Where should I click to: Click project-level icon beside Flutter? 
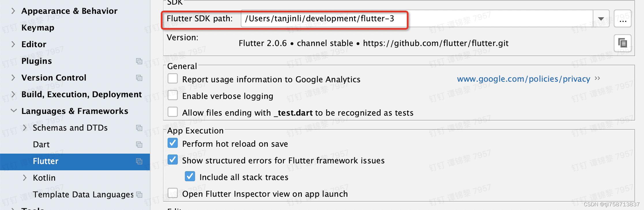pos(139,161)
